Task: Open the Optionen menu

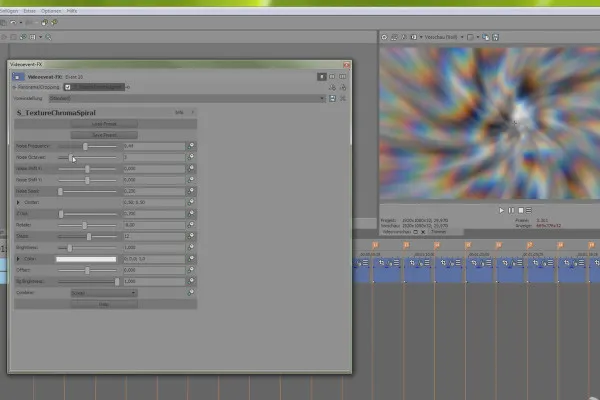Action: pos(51,11)
